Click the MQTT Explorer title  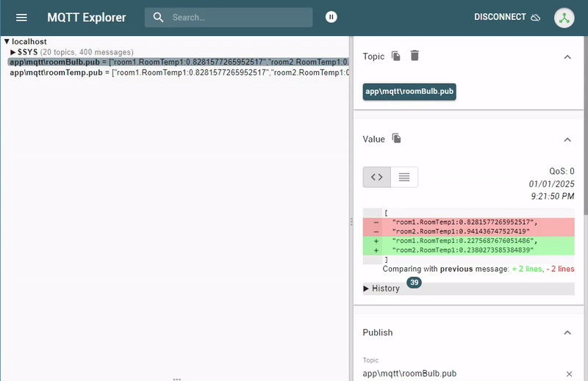coord(86,18)
